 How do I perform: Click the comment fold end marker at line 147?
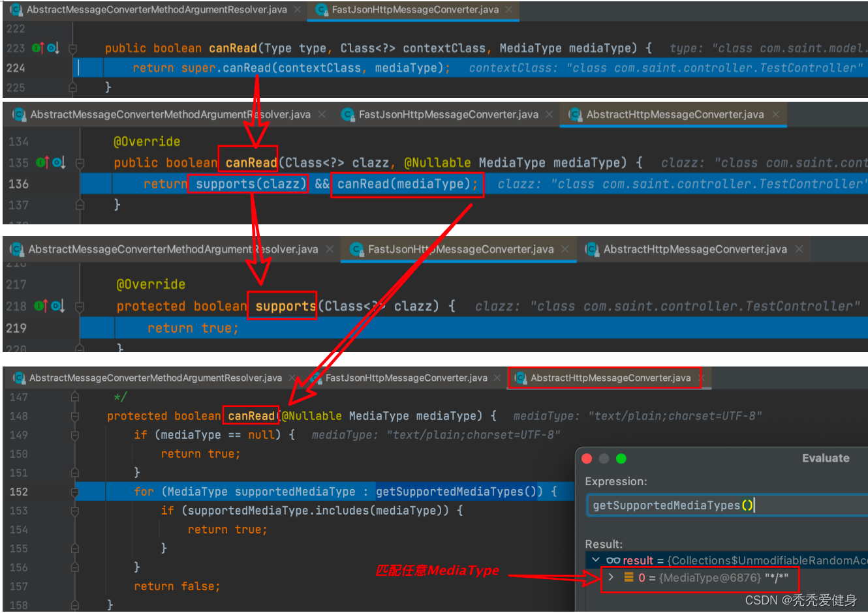tap(75, 396)
